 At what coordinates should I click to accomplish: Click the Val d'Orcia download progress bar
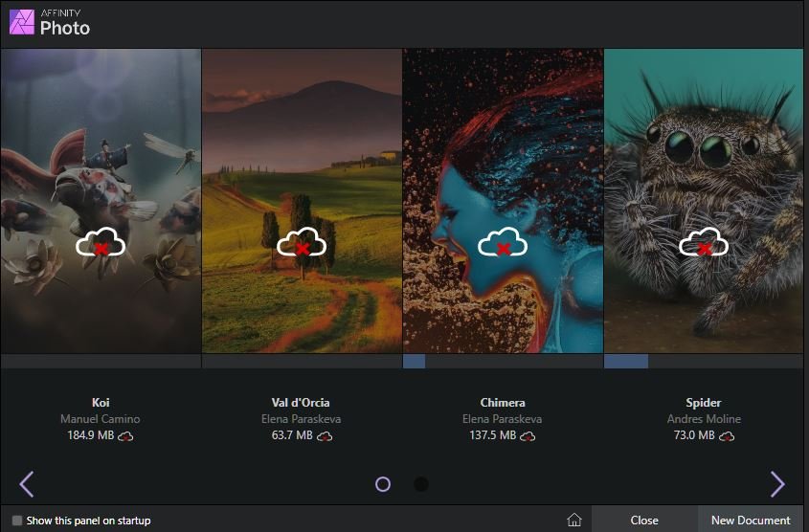[302, 361]
